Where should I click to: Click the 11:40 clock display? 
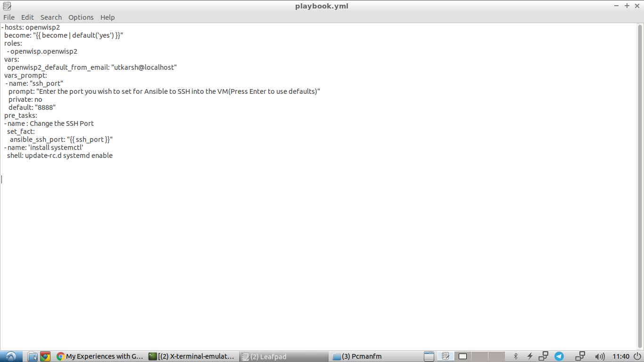coord(621,356)
